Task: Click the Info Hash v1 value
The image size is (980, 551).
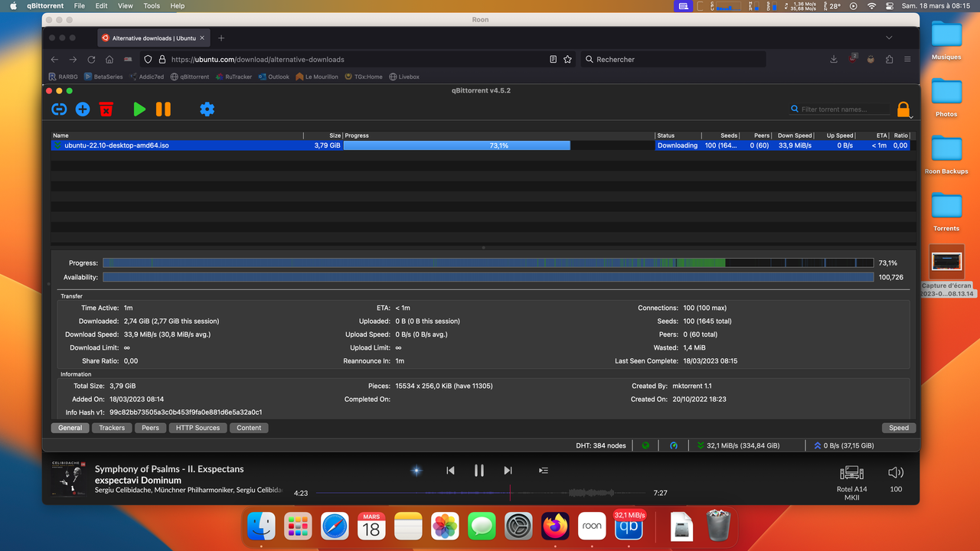Action: (x=185, y=412)
